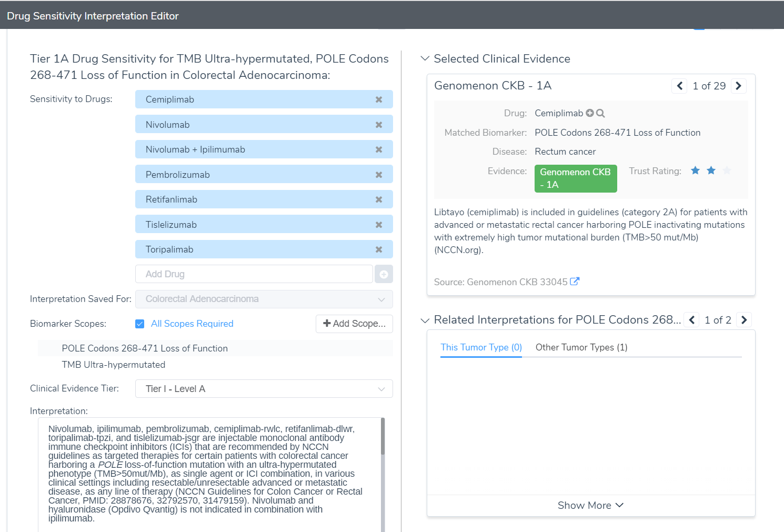Viewport: 784px width, 532px height.
Task: Click the Add Drug input field
Action: (x=254, y=274)
